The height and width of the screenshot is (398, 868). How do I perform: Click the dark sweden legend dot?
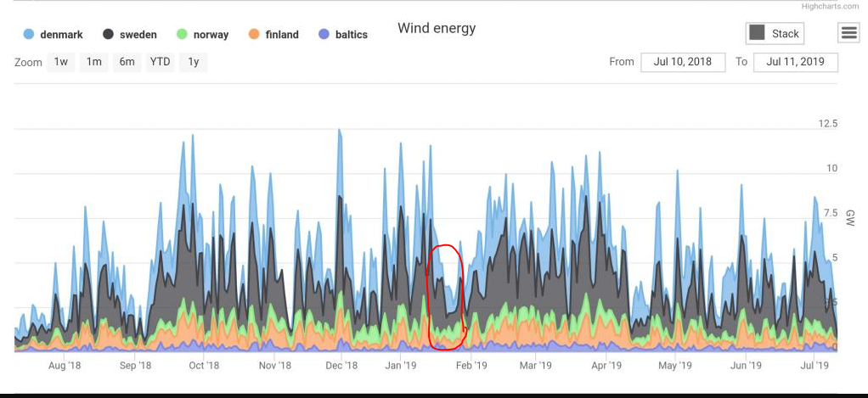click(x=108, y=34)
